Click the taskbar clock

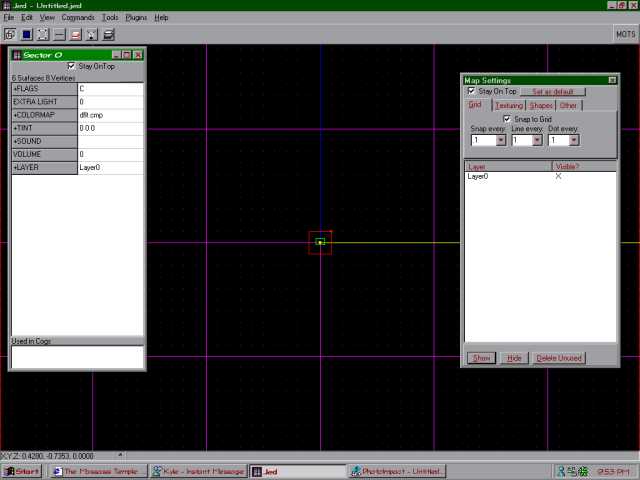point(615,472)
